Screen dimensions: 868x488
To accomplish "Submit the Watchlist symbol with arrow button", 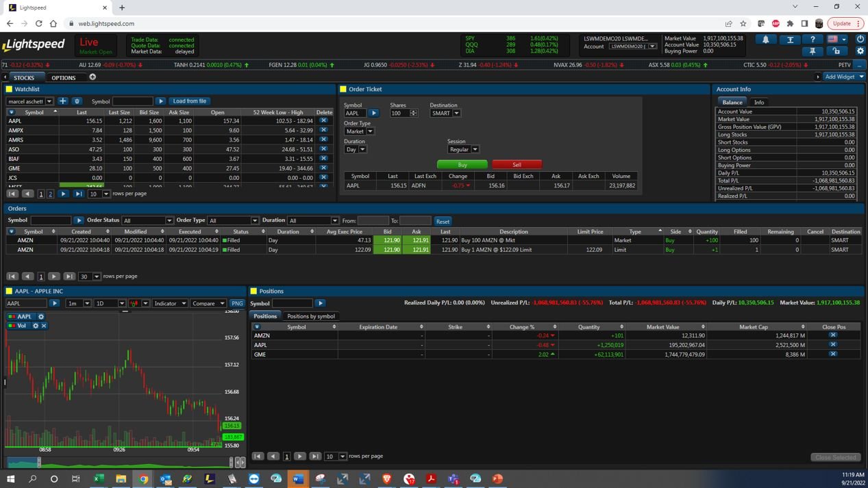I will [161, 101].
